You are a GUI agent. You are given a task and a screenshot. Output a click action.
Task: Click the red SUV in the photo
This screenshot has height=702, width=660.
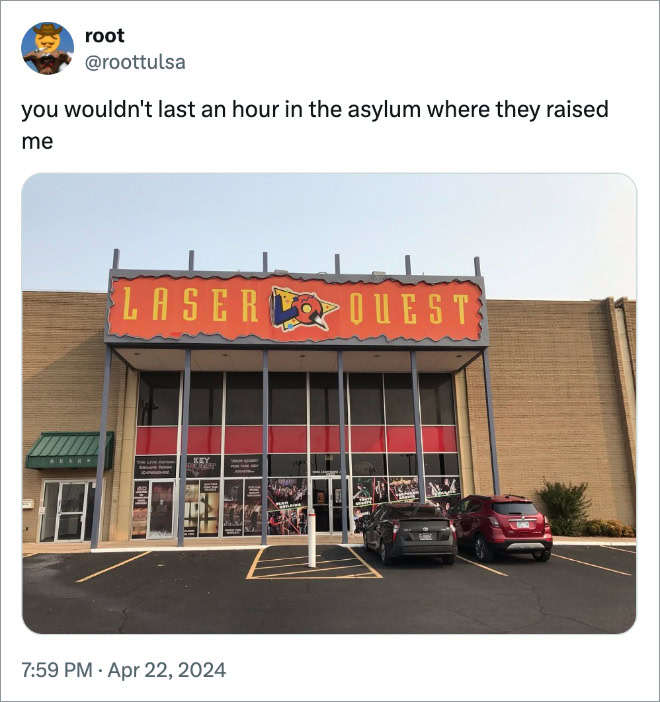point(502,526)
